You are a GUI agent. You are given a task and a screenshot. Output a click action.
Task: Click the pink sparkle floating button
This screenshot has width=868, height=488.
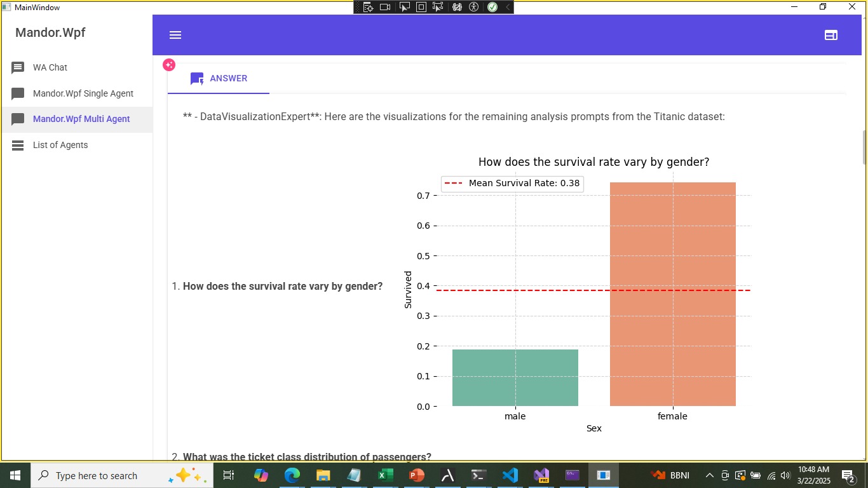169,65
